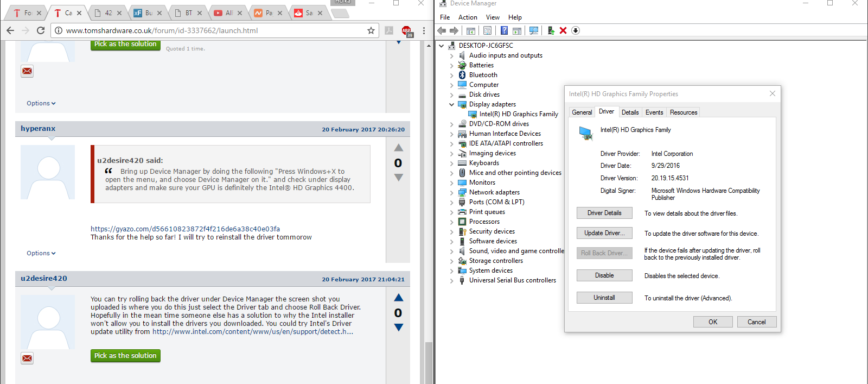Click Uninstall driver button
Viewport: 868px width, 384px height.
[x=604, y=298]
